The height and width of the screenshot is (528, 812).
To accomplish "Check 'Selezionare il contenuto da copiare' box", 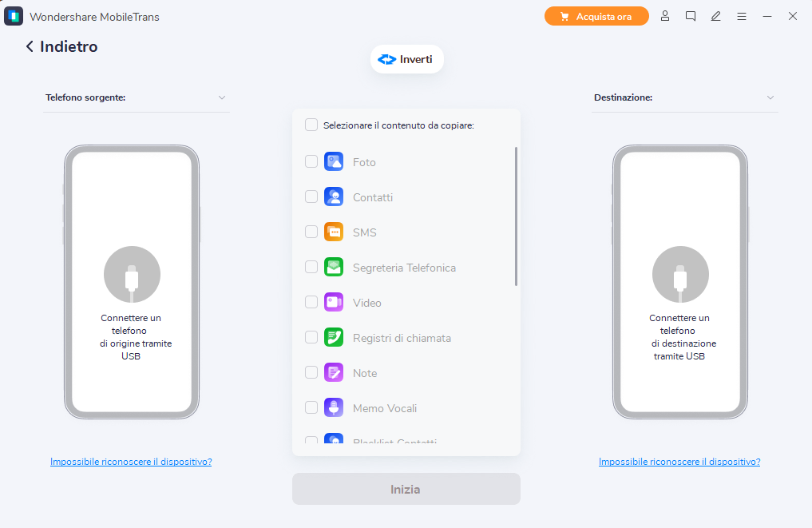I will [x=311, y=125].
